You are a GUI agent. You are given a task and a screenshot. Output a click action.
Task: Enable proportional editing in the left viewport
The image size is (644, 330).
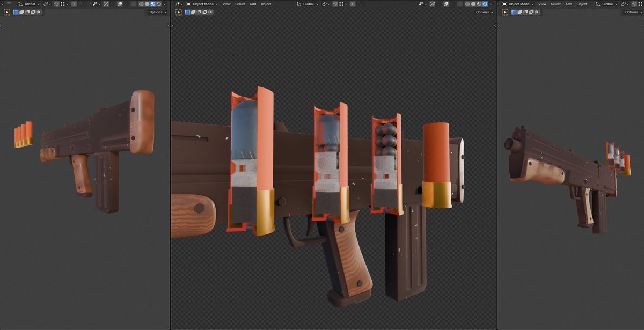point(74,4)
